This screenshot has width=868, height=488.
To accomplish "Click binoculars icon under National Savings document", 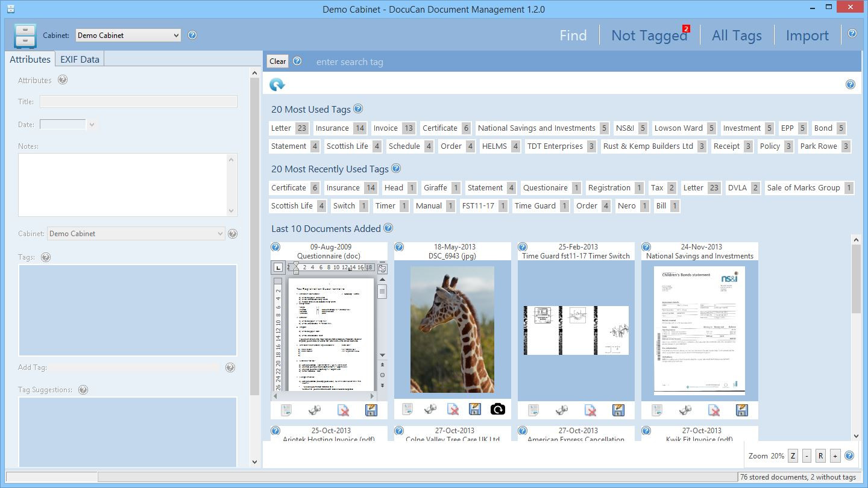I will (x=685, y=410).
